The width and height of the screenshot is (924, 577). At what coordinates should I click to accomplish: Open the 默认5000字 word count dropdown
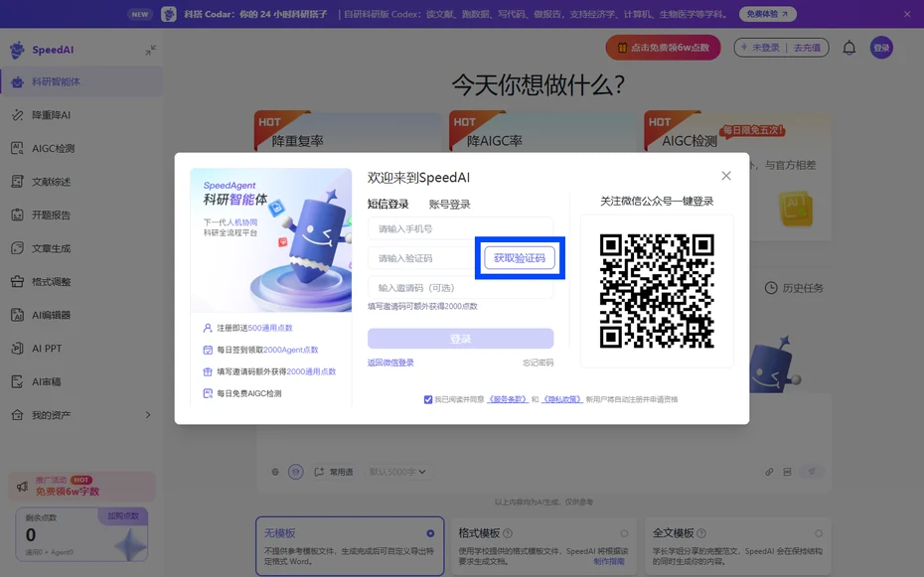pyautogui.click(x=397, y=472)
